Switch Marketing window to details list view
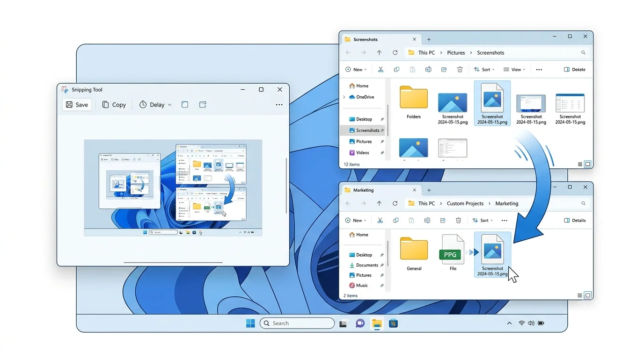This screenshot has width=644, height=359. pyautogui.click(x=580, y=295)
